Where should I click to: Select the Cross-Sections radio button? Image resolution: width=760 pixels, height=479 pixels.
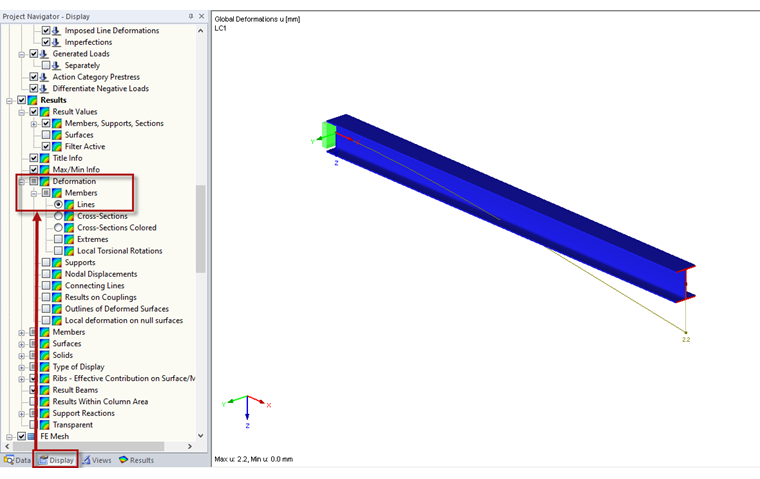coord(58,216)
